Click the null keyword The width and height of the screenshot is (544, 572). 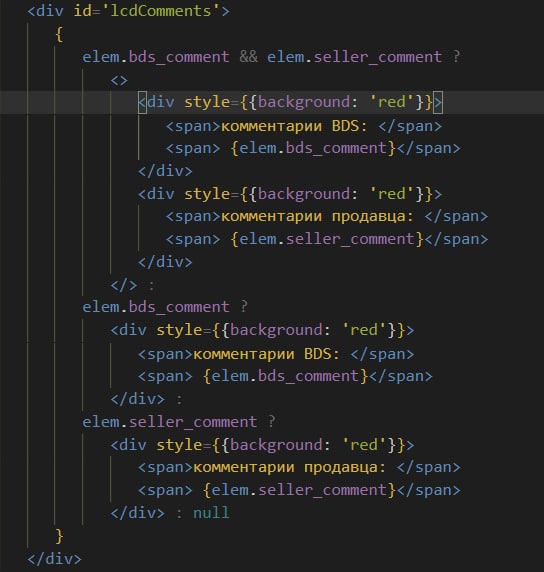(x=211, y=513)
